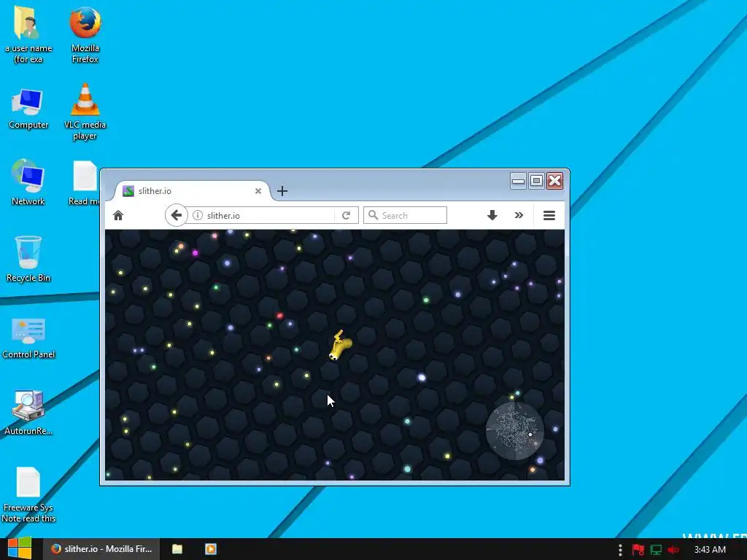Click the slither.io minimap circle

(x=514, y=431)
